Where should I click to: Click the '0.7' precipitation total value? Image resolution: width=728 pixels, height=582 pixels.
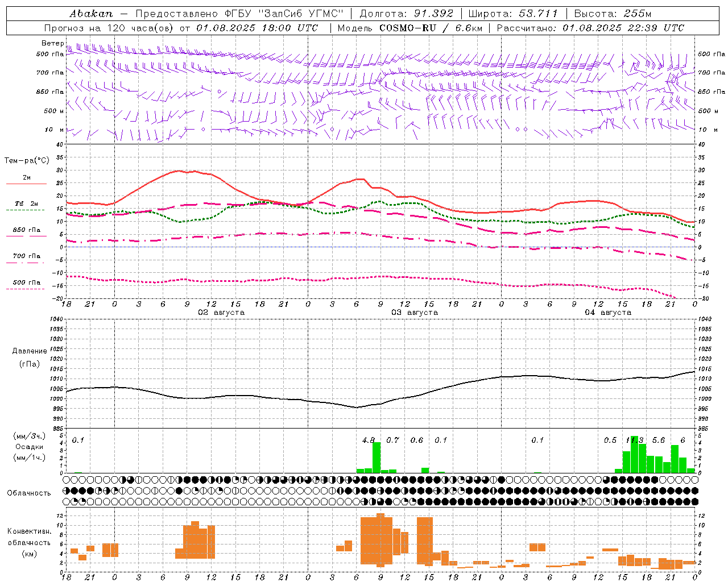click(x=392, y=440)
